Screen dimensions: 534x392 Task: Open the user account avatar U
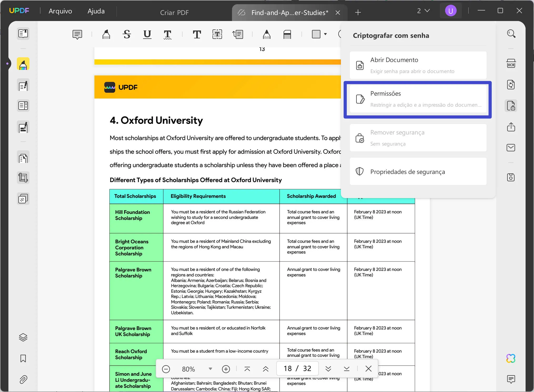point(451,11)
